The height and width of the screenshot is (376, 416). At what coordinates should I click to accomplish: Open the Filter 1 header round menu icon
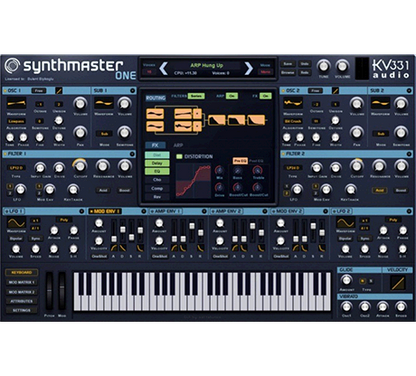pyautogui.click(x=132, y=154)
